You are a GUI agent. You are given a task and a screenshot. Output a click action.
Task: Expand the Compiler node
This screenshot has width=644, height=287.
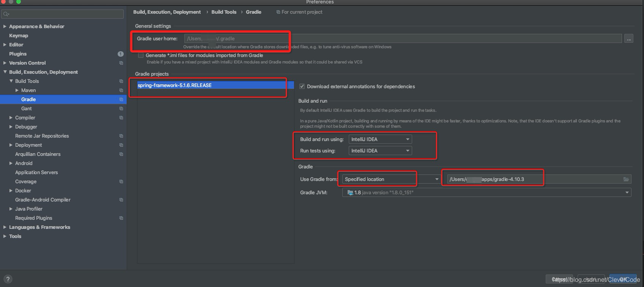coord(11,117)
